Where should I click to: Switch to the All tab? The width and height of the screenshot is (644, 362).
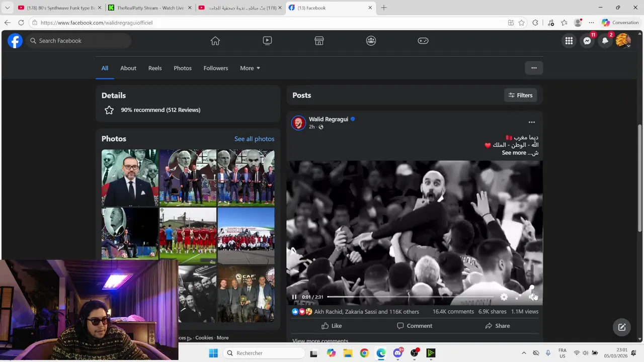(x=105, y=68)
